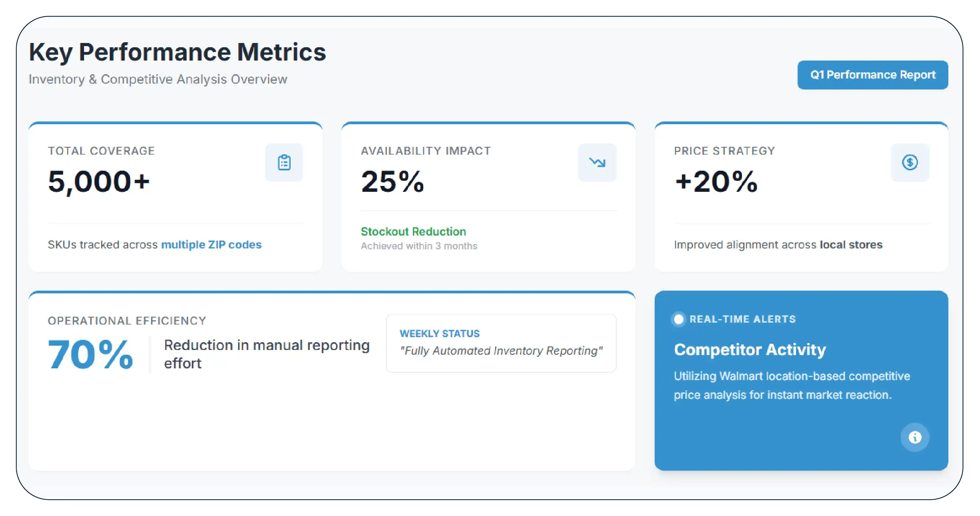Image resolution: width=980 pixels, height=516 pixels.
Task: Open the info icon in Competitor Activity panel
Action: pos(915,437)
